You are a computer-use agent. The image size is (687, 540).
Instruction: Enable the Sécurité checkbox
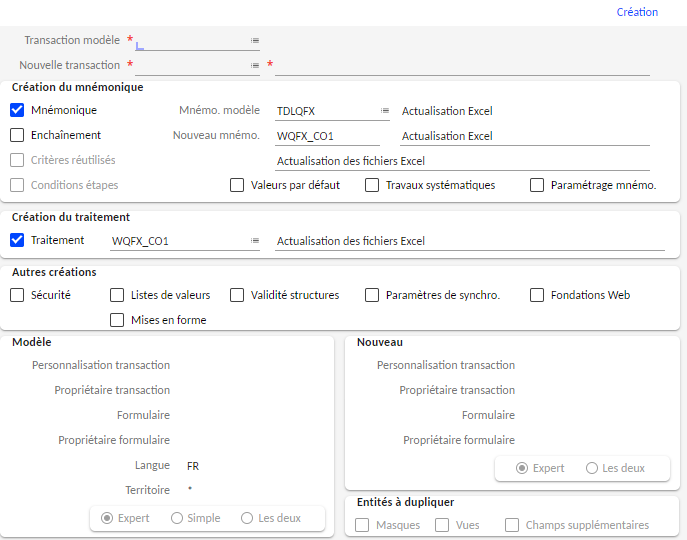[17, 295]
